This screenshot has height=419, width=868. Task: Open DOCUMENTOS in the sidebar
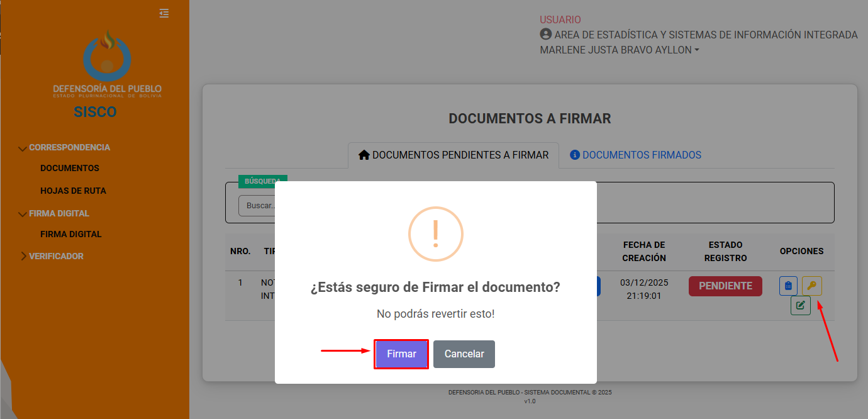tap(70, 168)
